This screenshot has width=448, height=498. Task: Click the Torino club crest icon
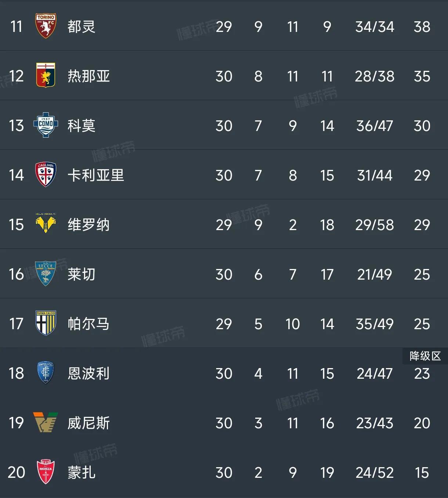click(x=46, y=26)
